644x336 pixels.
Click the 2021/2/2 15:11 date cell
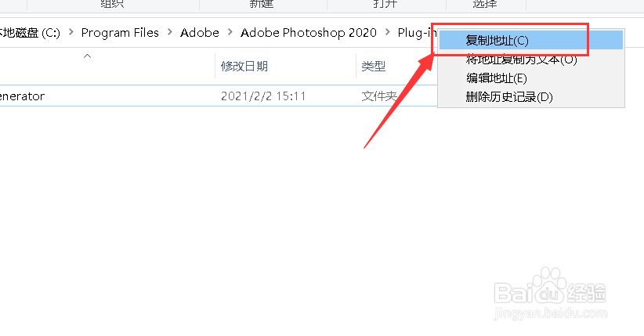coord(263,96)
